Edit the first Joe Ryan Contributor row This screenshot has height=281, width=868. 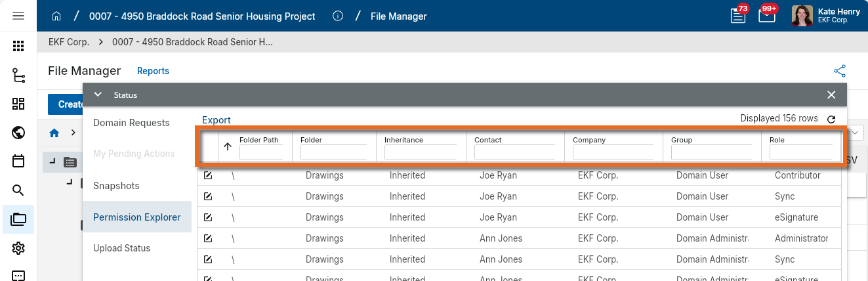[208, 175]
